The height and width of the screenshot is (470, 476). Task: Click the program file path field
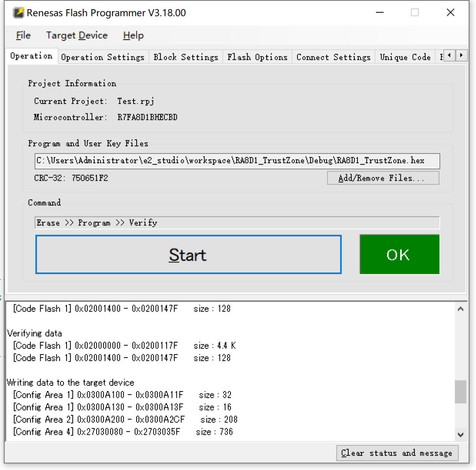point(237,161)
